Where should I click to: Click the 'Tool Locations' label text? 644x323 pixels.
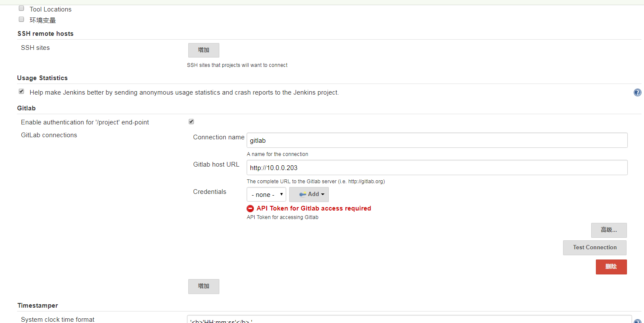click(50, 9)
